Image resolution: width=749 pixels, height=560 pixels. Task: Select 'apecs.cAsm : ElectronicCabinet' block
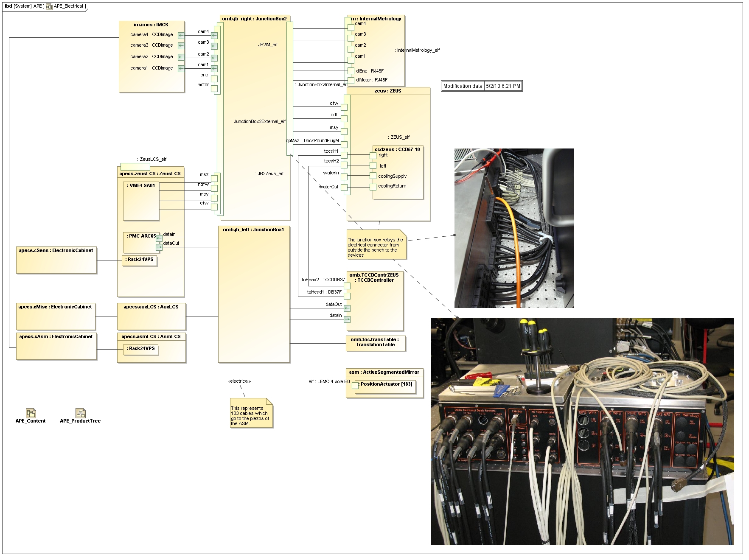coord(56,346)
